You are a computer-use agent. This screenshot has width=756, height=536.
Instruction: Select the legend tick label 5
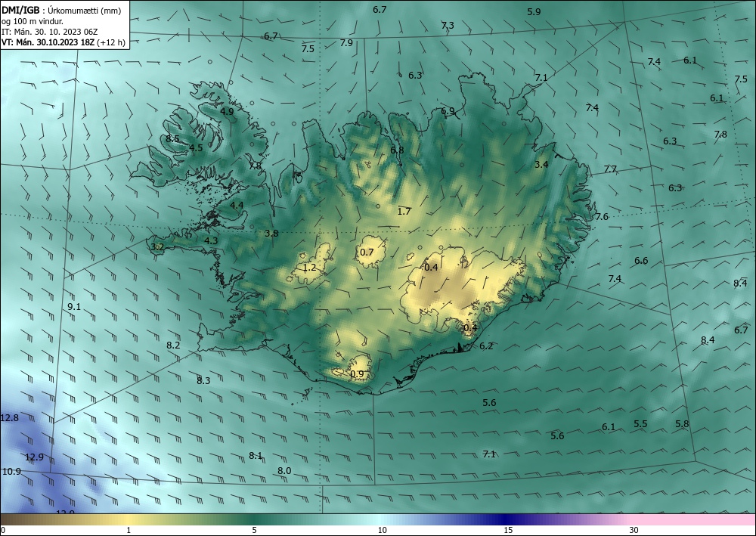point(254,530)
